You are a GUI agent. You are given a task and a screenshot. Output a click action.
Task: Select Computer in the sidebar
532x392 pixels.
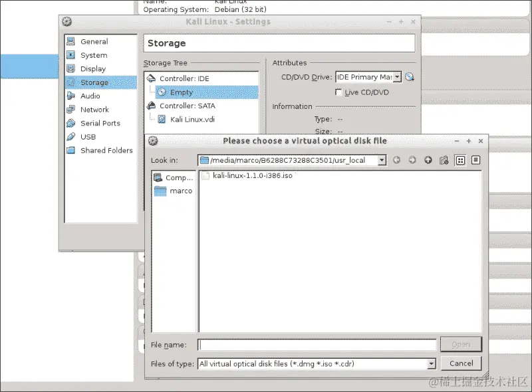pyautogui.click(x=174, y=177)
